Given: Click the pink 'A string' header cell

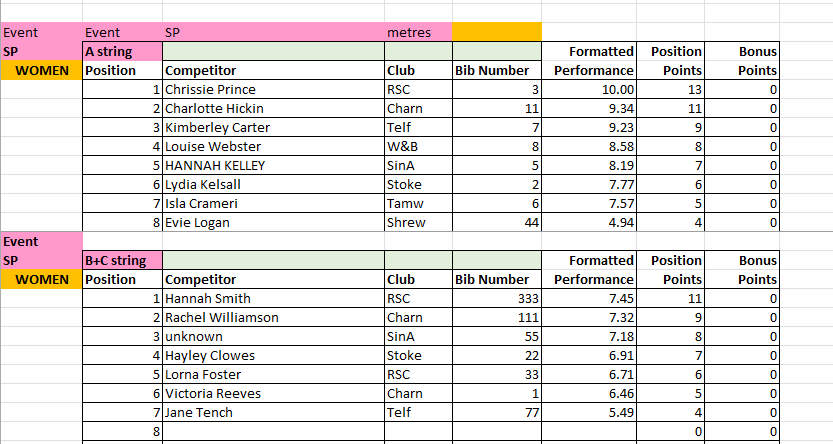Looking at the screenshot, I should tap(122, 52).
